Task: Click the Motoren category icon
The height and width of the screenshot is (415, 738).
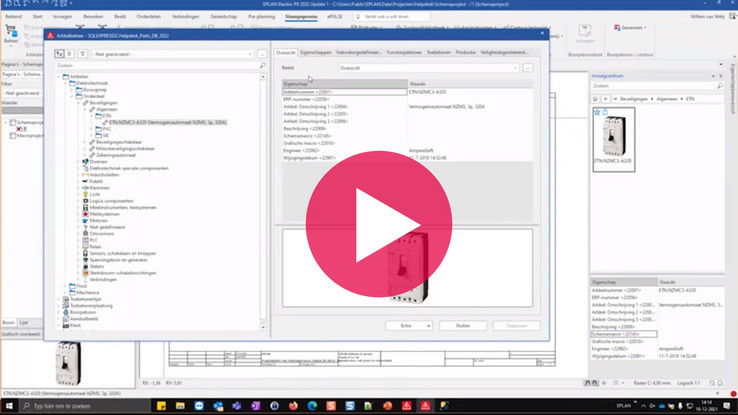Action: (x=85, y=221)
